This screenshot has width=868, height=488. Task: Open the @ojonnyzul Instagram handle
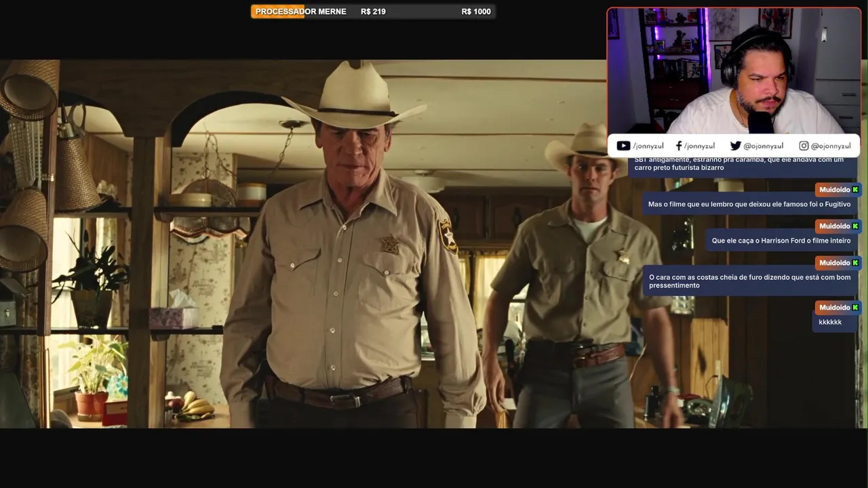(831, 146)
